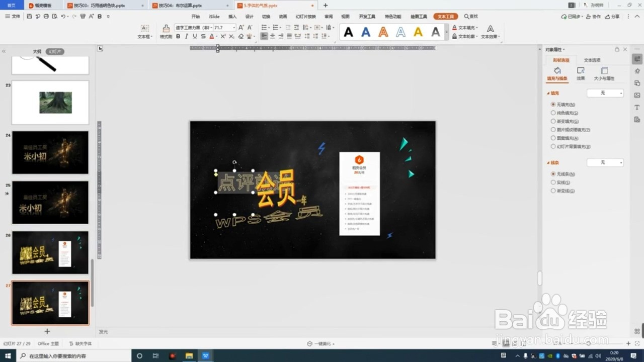Image resolution: width=644 pixels, height=362 pixels.
Task: Open the Design (设计) ribbon tab
Action: coord(249,17)
